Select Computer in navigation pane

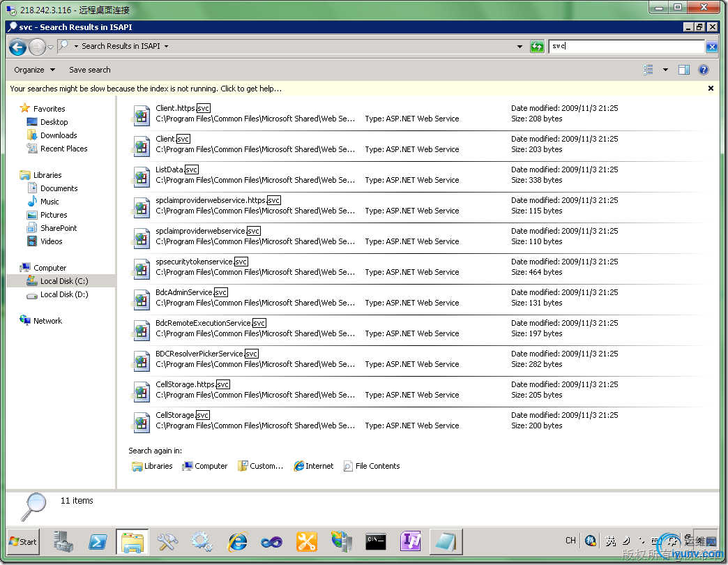[x=43, y=268]
